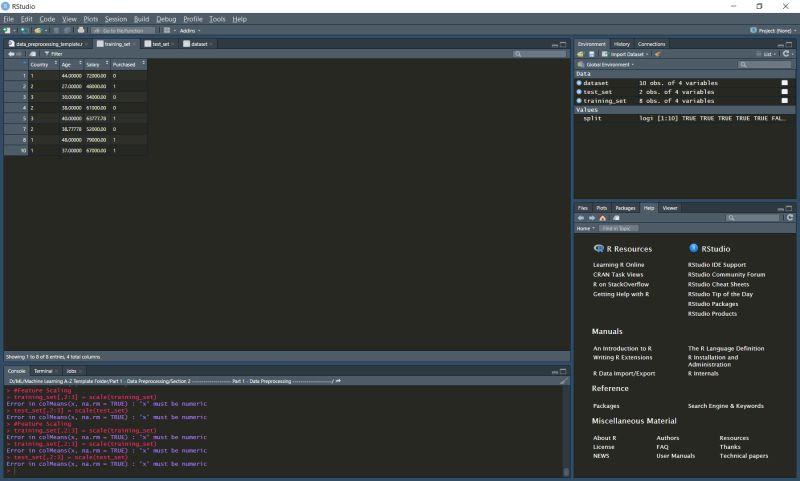800x481 pixels.
Task: Click the Filter button in data viewer
Action: tap(54, 54)
